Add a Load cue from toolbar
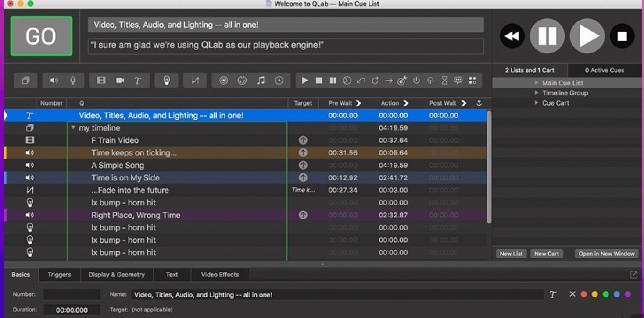Viewport: 644px width, 318px height. click(347, 81)
